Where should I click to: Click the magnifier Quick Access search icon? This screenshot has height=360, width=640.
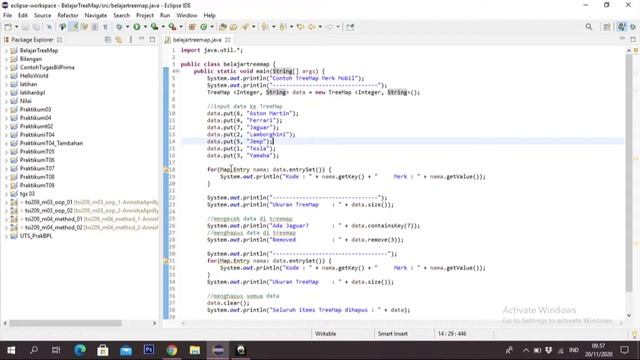coord(589,27)
